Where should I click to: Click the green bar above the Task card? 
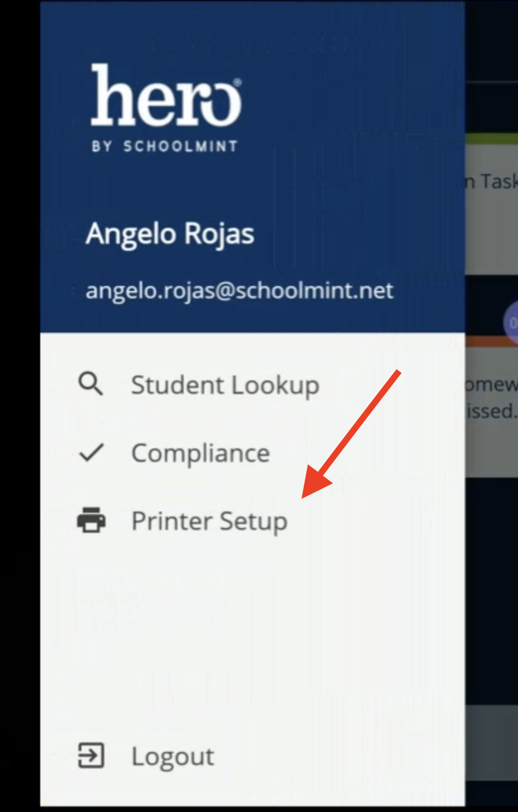[x=491, y=135]
